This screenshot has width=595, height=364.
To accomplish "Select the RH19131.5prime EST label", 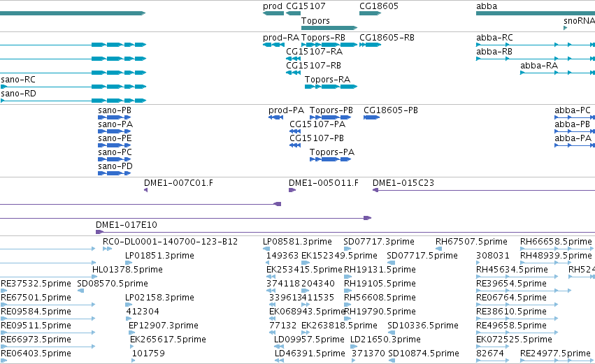I will [380, 270].
